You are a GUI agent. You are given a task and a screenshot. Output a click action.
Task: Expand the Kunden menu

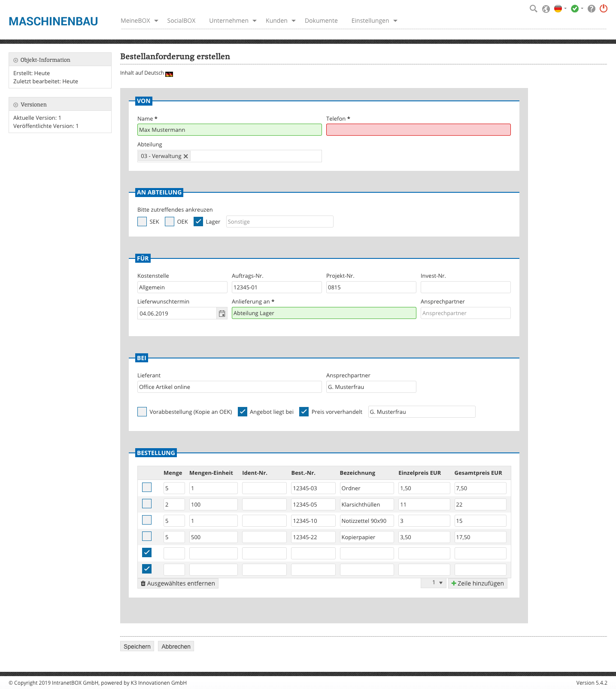[281, 21]
